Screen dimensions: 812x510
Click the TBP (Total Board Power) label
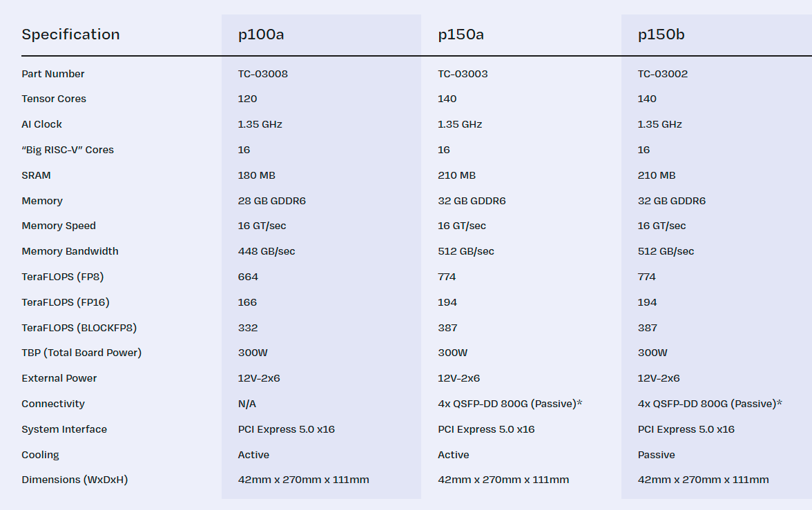[81, 353]
